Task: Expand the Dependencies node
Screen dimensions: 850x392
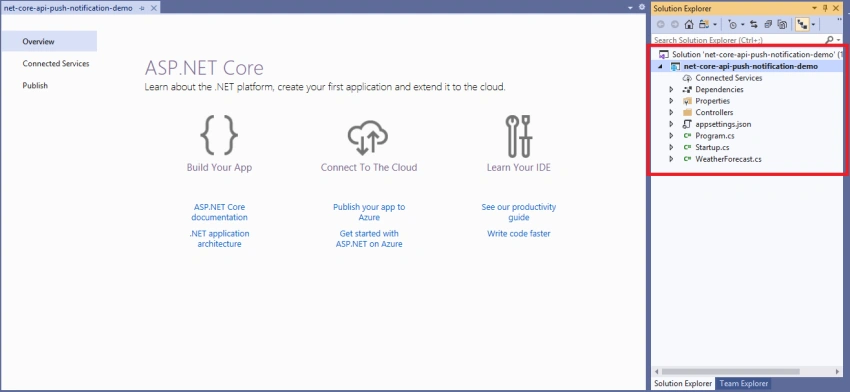Action: (x=671, y=89)
